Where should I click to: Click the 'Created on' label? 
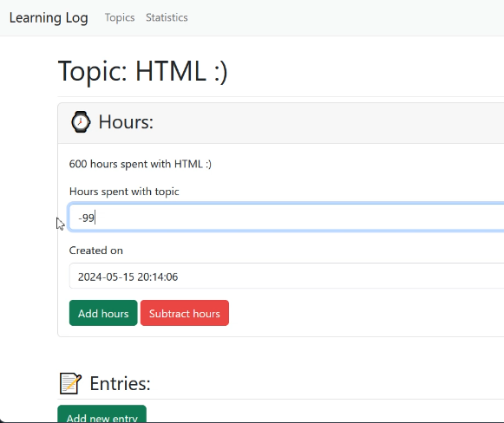[95, 251]
